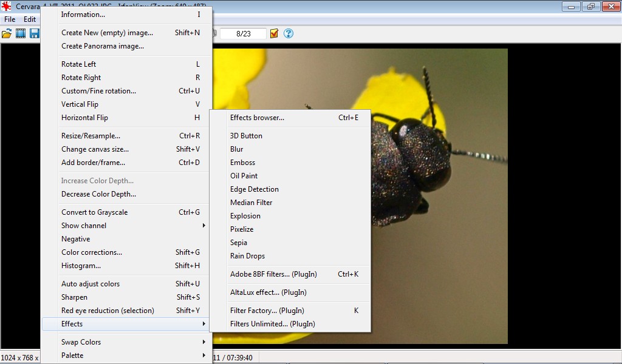Restore down the IrfanView window
622x364 pixels.
pos(590,7)
